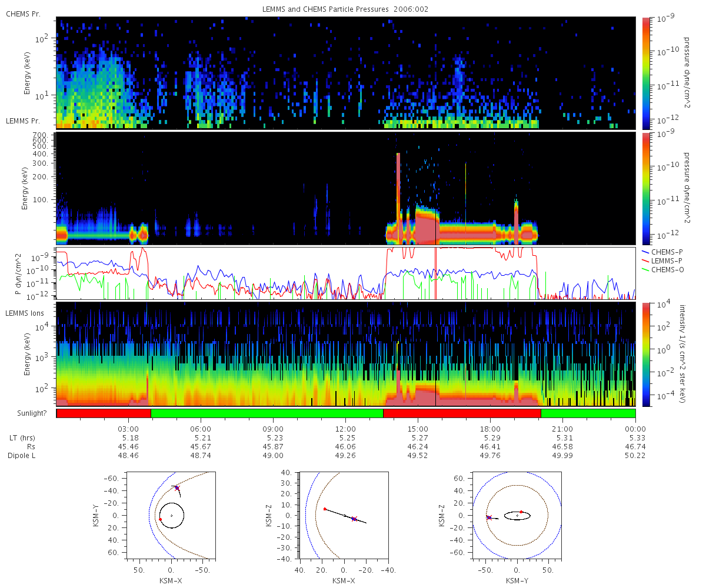Click the KSM-X versus KSM-Y orbit plot
Viewport: 706px width, 588px height.
point(171,515)
